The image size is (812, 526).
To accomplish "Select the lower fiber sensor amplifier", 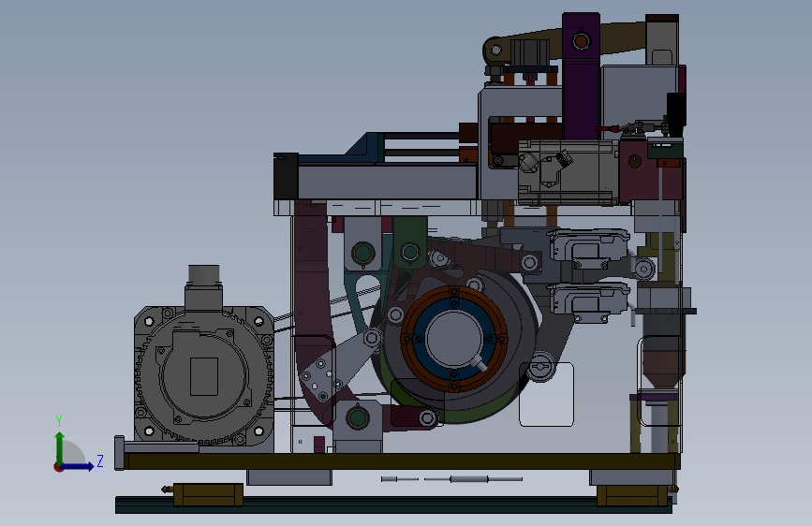I will pos(589,300).
